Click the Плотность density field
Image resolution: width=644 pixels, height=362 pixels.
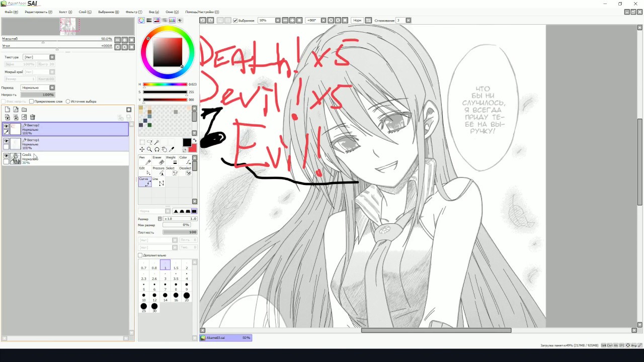point(180,232)
